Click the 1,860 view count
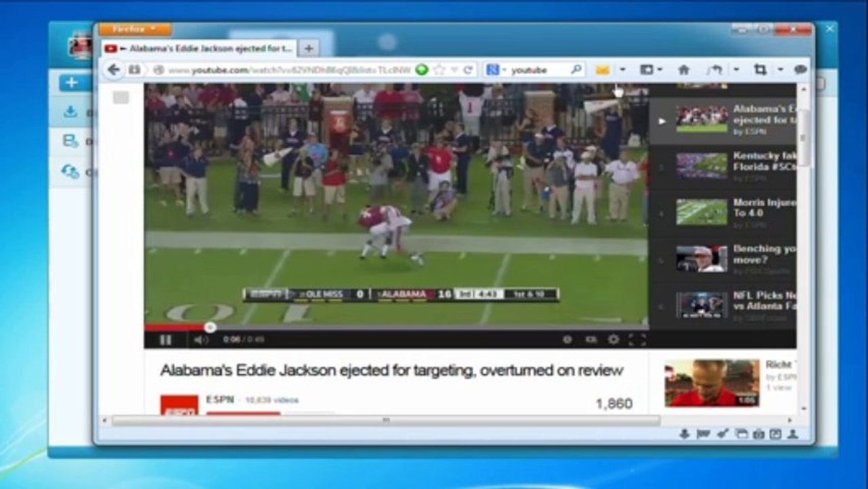868x489 pixels. [x=614, y=404]
